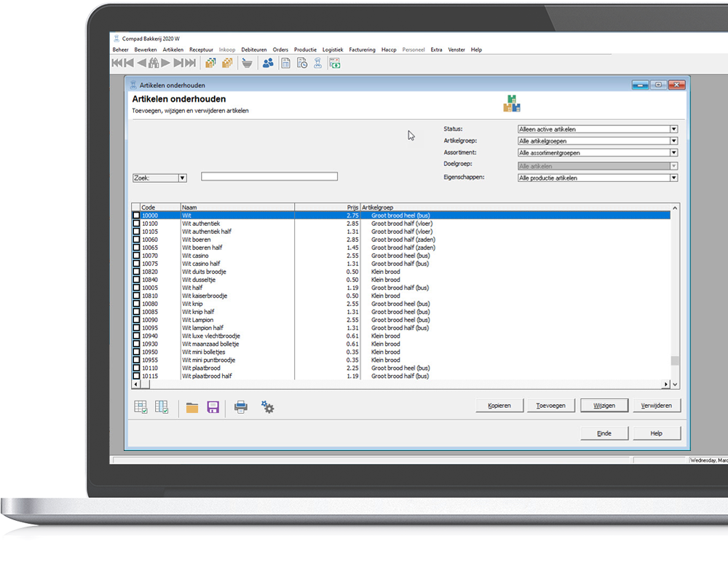Select the row Wit Lampion

(x=401, y=320)
